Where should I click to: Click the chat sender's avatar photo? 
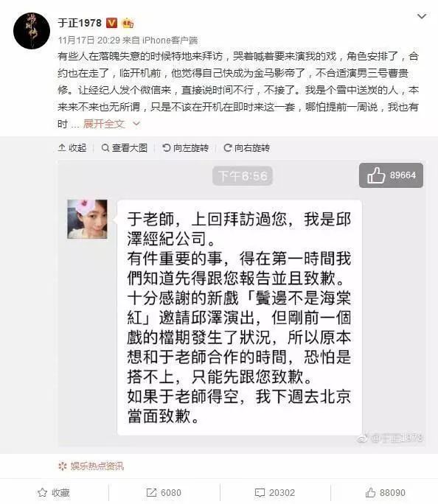pyautogui.click(x=87, y=219)
